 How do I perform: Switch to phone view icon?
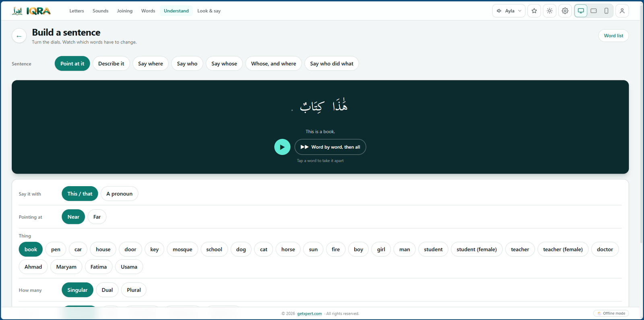click(x=606, y=11)
